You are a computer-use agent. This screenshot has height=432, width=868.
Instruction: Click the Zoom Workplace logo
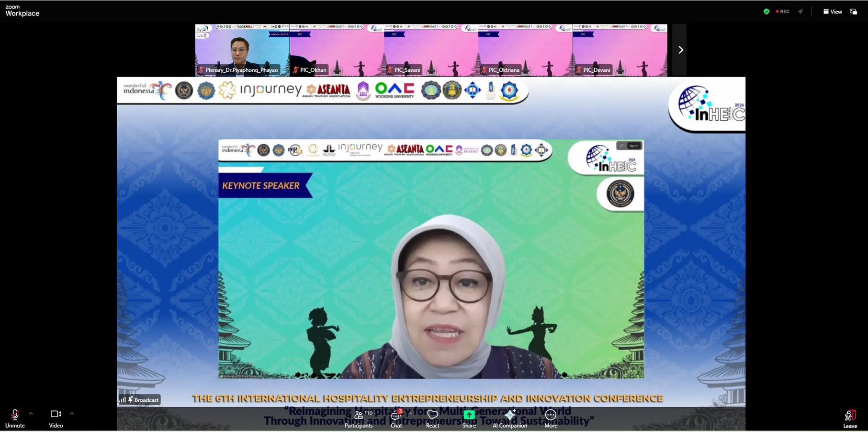coord(22,11)
